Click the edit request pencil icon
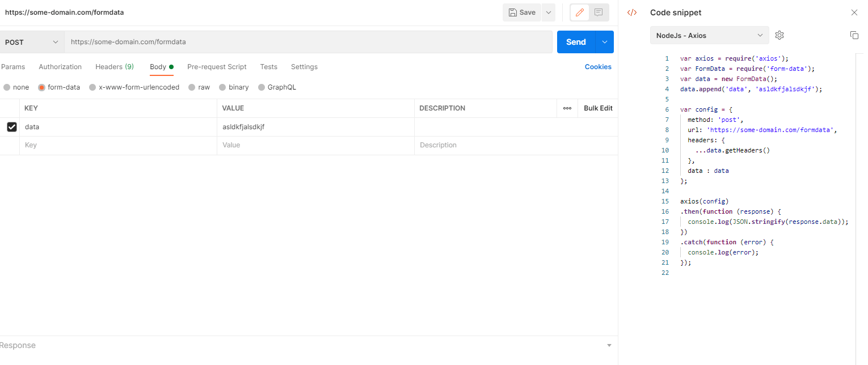 [578, 12]
